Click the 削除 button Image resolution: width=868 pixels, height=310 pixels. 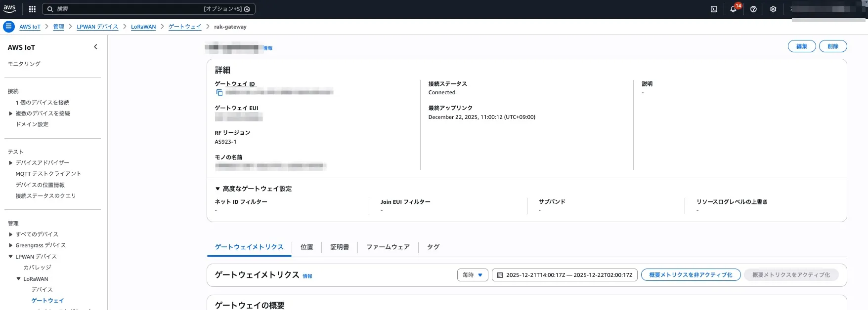pyautogui.click(x=833, y=46)
